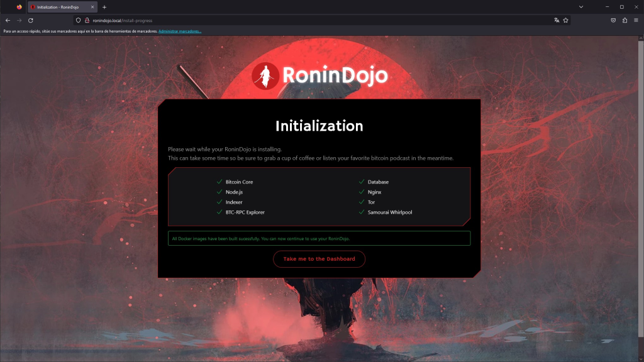Click the 'Database' label
The width and height of the screenshot is (644, 362).
378,182
